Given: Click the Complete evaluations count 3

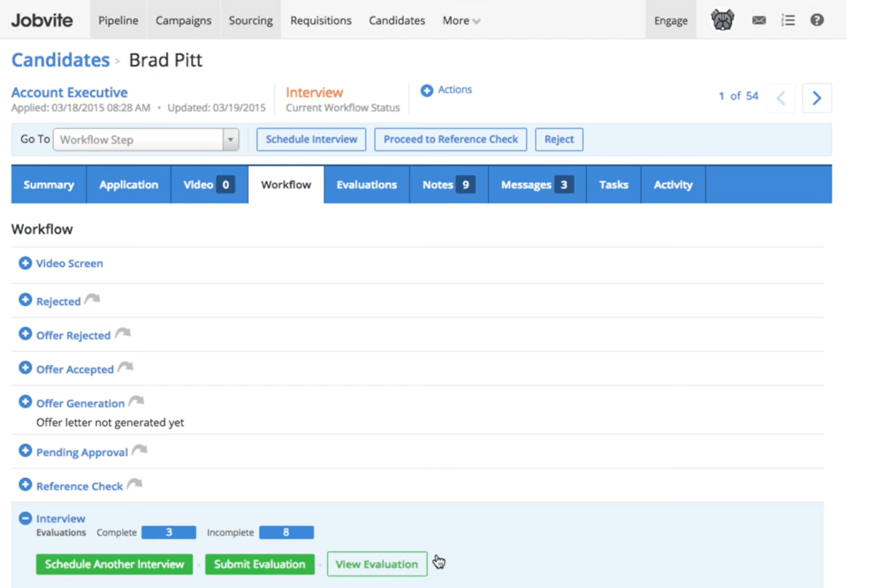Looking at the screenshot, I should [x=169, y=532].
